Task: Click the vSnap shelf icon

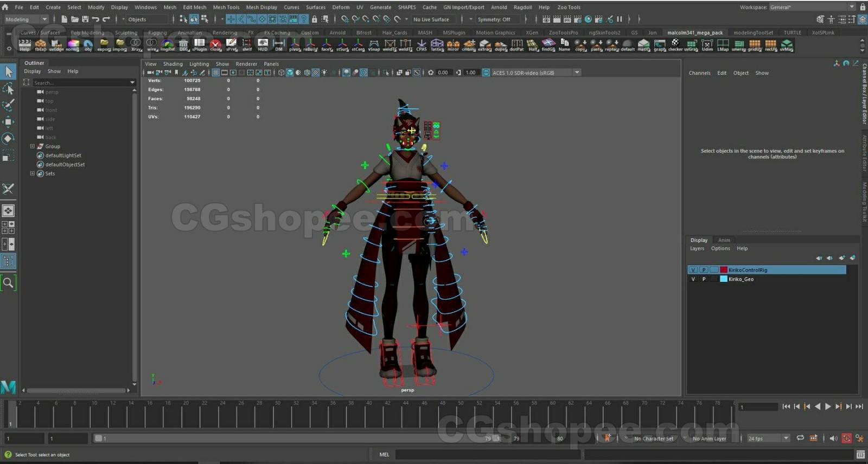Action: 374,44
